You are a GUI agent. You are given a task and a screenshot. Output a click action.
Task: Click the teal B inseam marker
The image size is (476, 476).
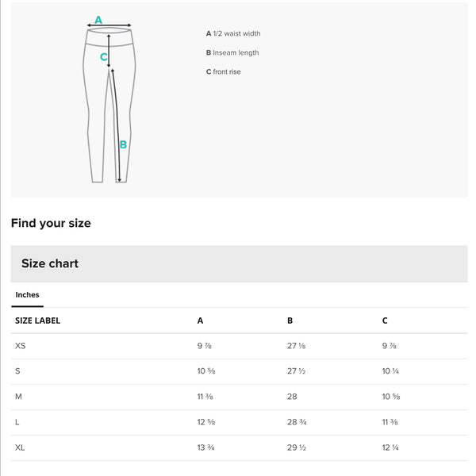pyautogui.click(x=123, y=145)
